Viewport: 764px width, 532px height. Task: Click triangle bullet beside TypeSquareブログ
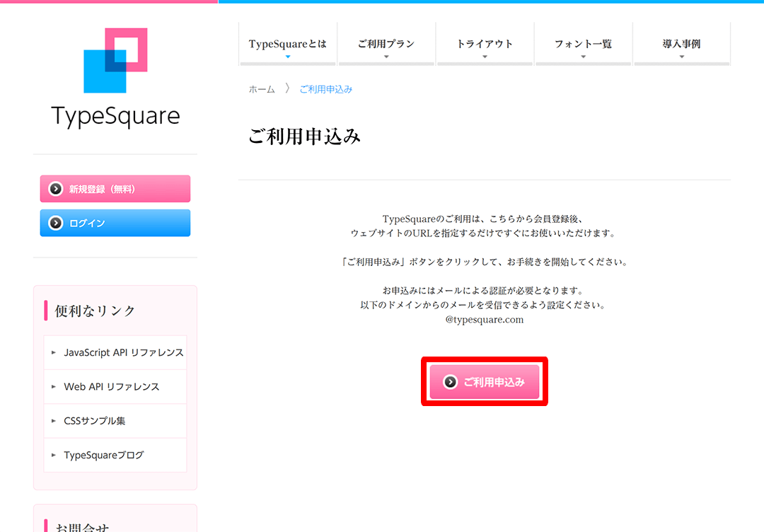54,455
